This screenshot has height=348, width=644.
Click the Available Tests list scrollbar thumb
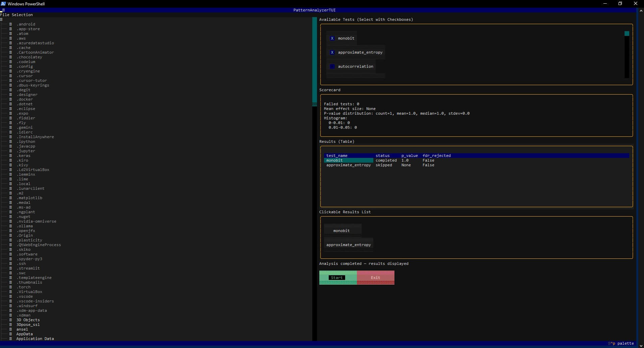tap(627, 34)
